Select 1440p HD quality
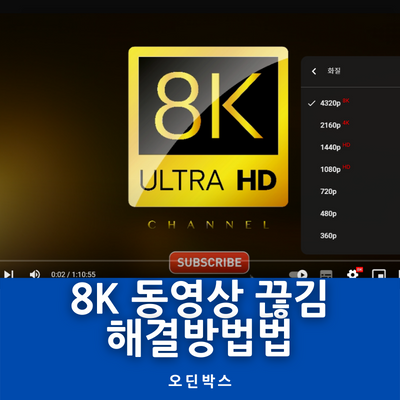 coord(350,147)
